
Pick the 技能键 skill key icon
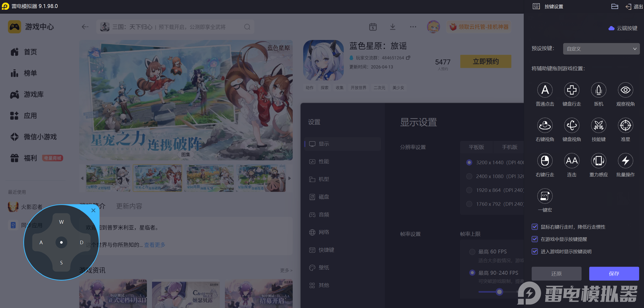(599, 125)
